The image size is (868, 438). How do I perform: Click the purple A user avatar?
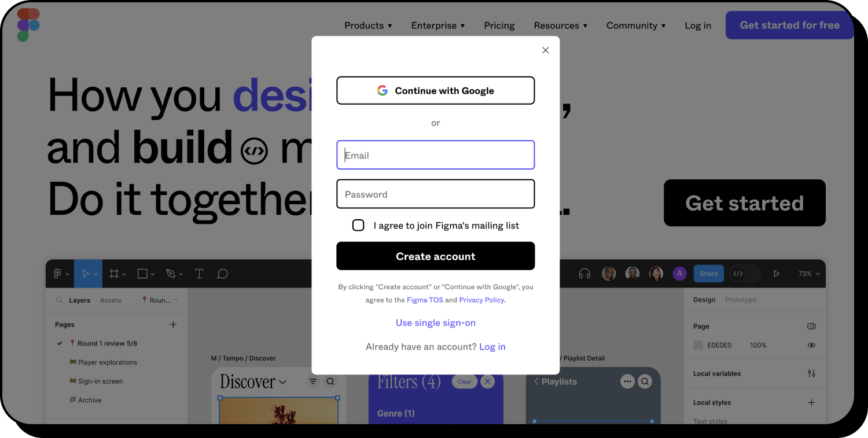coord(679,274)
